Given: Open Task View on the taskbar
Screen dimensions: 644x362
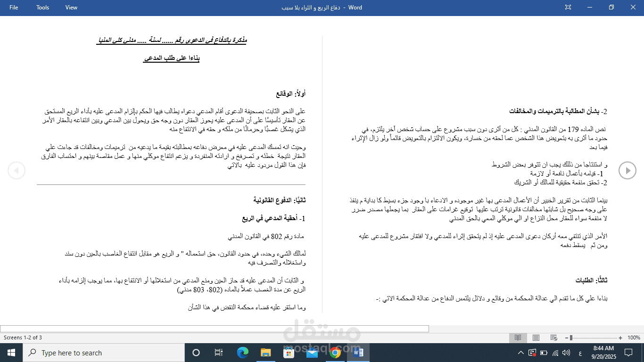Looking at the screenshot, I should [219, 353].
